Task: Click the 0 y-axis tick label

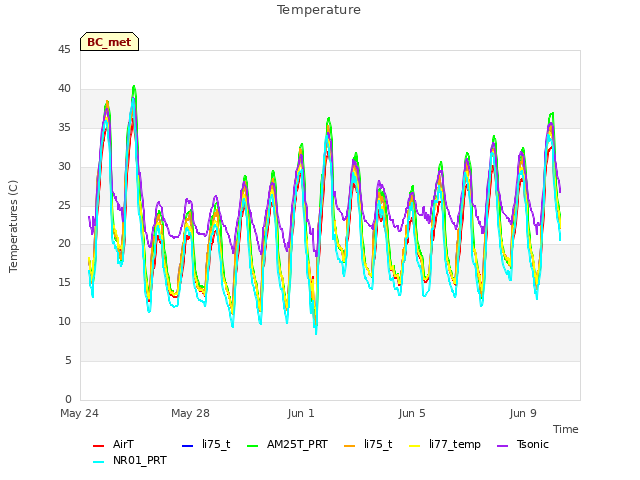Action: click(x=68, y=399)
